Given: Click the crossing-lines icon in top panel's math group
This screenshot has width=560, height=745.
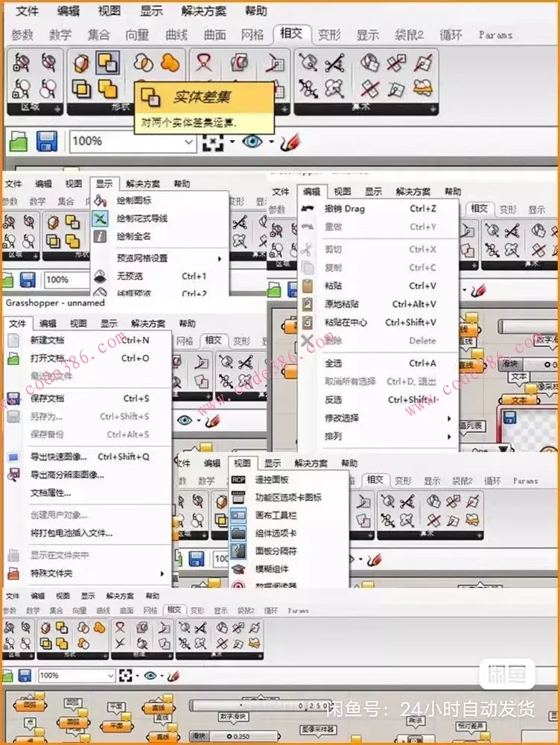Looking at the screenshot, I should pyautogui.click(x=334, y=63).
